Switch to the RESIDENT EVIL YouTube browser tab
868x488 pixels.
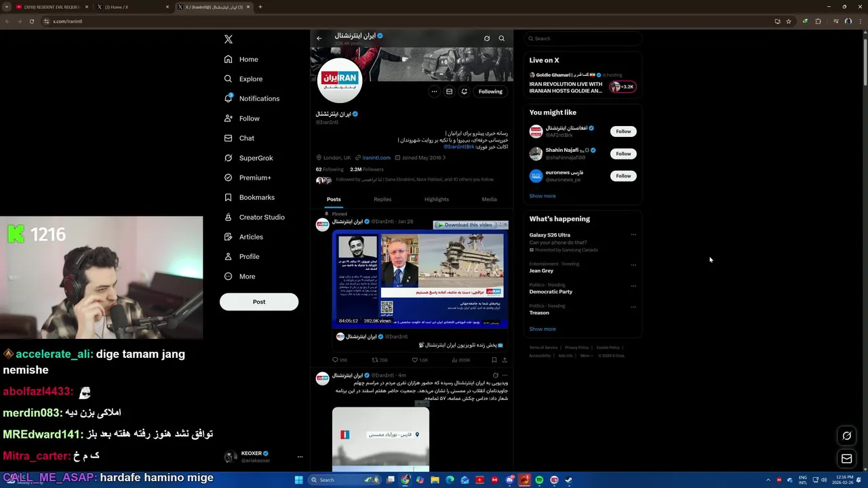point(51,7)
